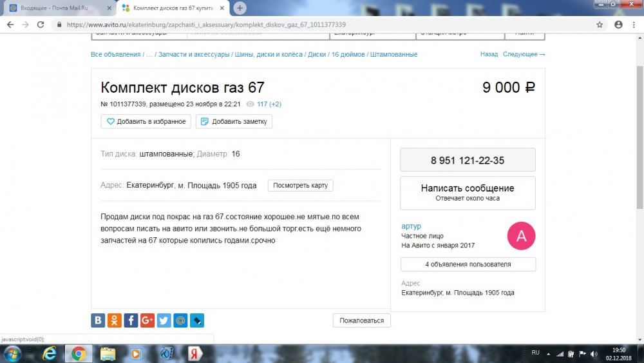Image resolution: width=644 pixels, height=363 pixels.
Task: Show hidden tray icons arrow
Action: [548, 354]
